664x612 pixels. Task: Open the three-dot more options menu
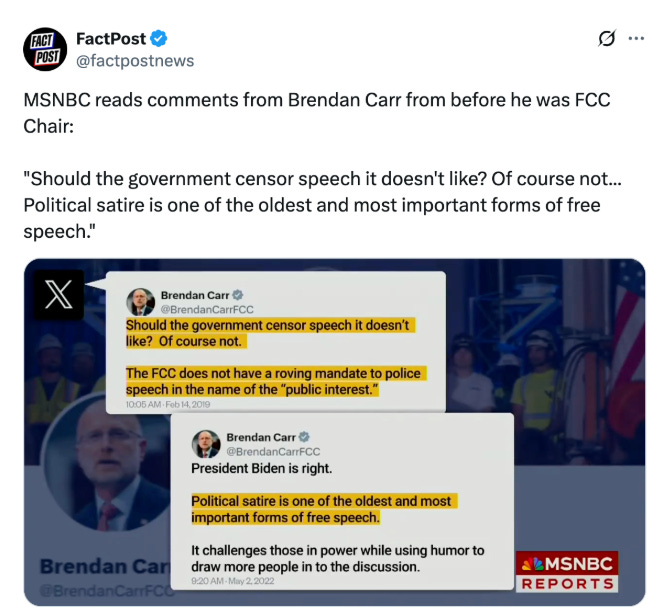pos(636,39)
